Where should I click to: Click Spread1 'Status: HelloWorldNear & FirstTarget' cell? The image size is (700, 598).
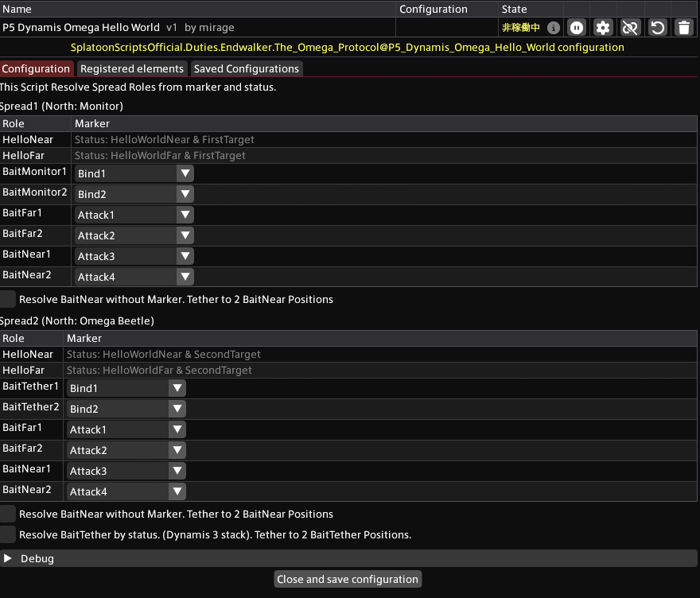(x=165, y=140)
